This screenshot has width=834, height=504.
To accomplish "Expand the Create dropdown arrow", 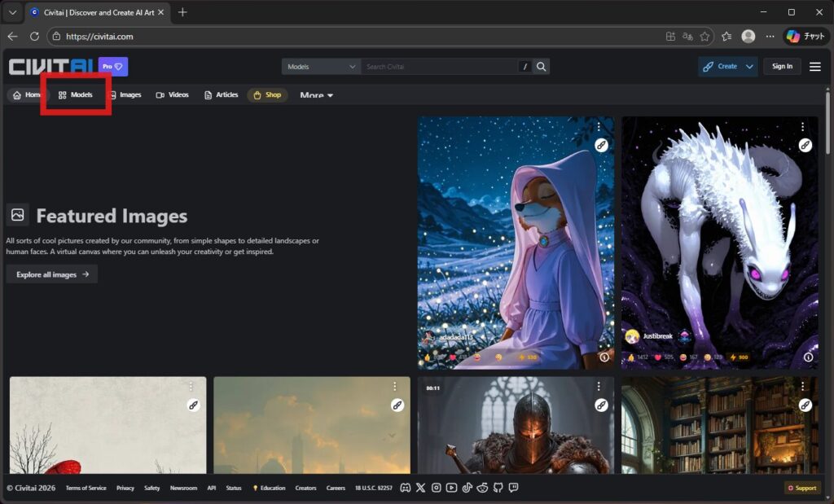I will (x=749, y=67).
